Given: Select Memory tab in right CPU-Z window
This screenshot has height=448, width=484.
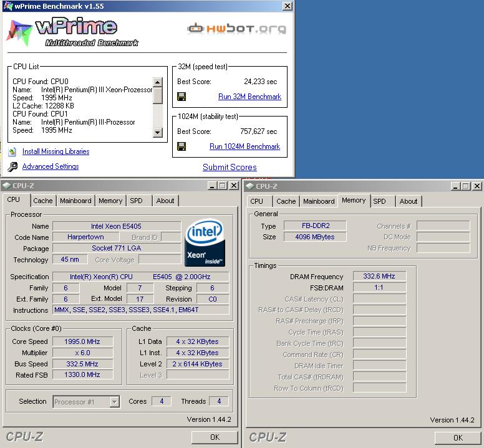Looking at the screenshot, I should tap(354, 201).
